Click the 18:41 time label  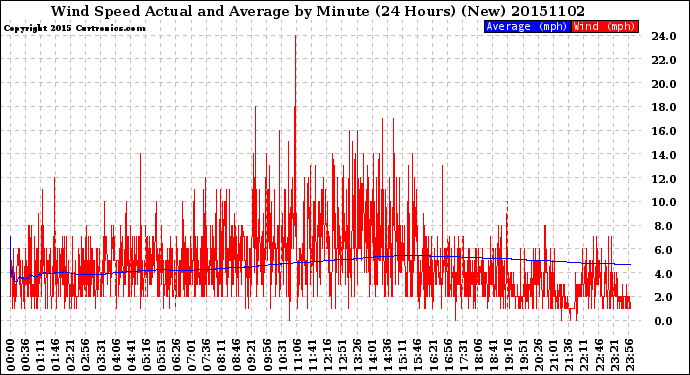493,355
